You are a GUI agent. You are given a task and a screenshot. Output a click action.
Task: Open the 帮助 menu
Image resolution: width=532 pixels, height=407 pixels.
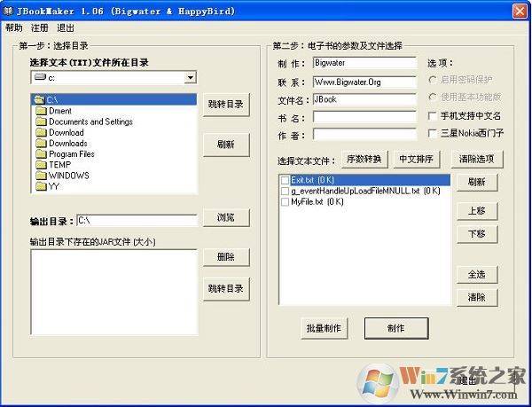click(x=14, y=27)
